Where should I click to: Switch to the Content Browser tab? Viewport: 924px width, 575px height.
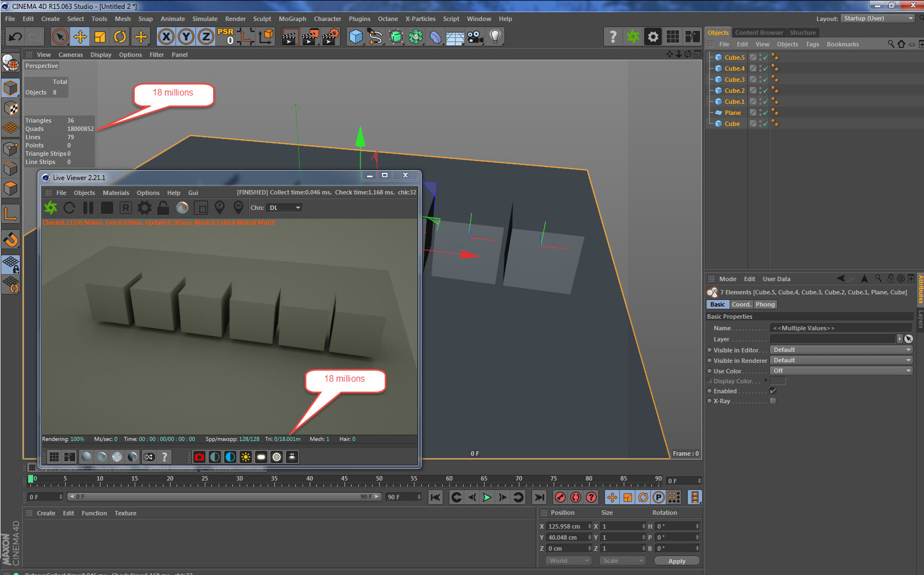[x=759, y=33]
